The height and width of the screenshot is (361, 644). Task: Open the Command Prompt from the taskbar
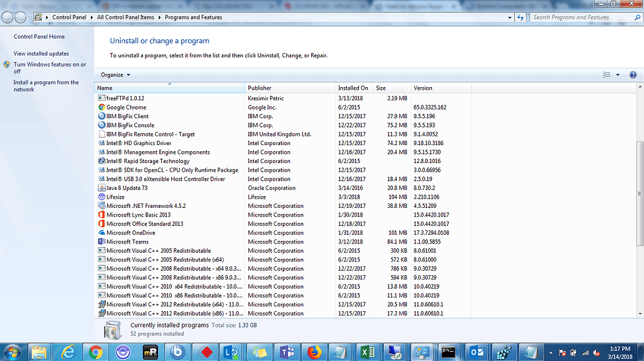click(449, 352)
